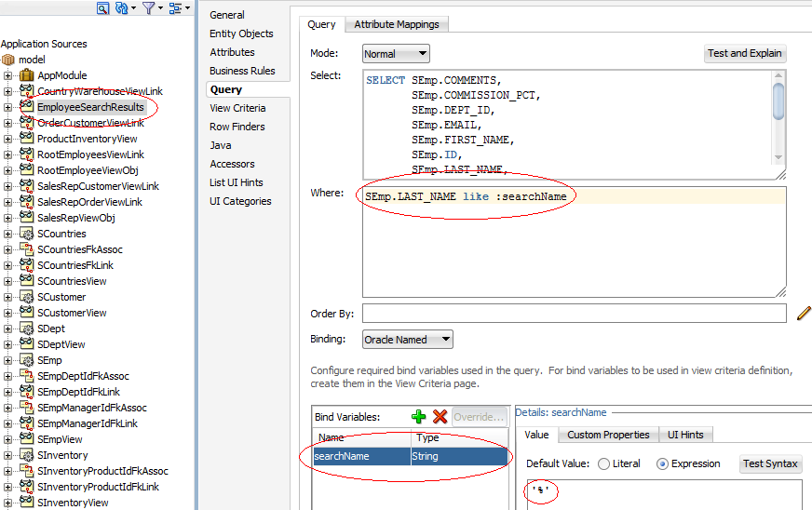This screenshot has width=812, height=510.
Task: Open the List UI Hints page
Action: 237,182
